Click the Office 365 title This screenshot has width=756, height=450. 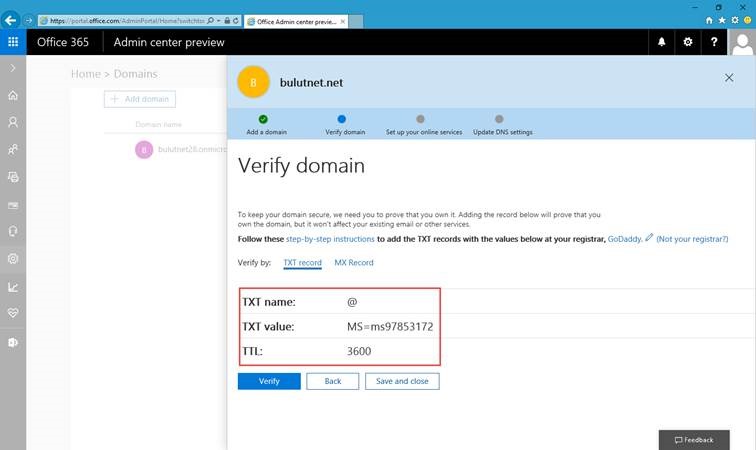pyautogui.click(x=63, y=42)
